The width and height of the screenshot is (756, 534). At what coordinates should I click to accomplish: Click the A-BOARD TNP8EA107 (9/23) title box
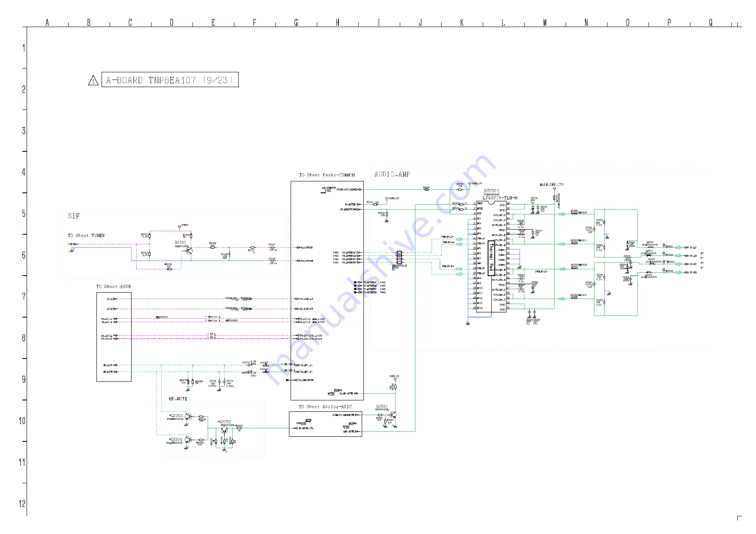click(x=170, y=79)
